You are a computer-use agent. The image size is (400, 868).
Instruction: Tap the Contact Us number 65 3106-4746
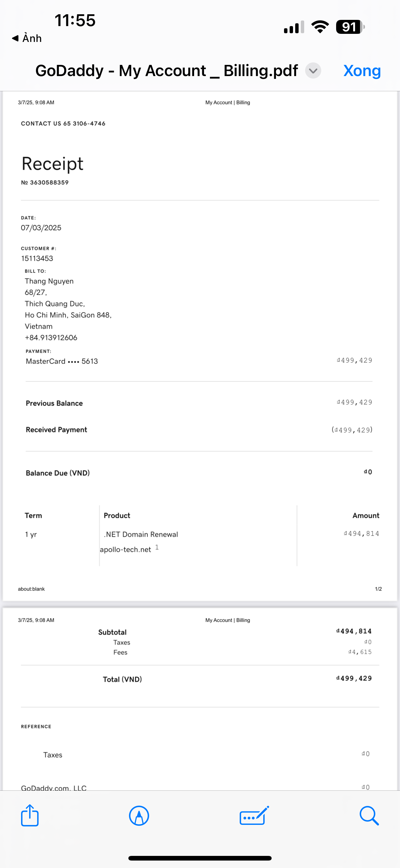[84, 124]
